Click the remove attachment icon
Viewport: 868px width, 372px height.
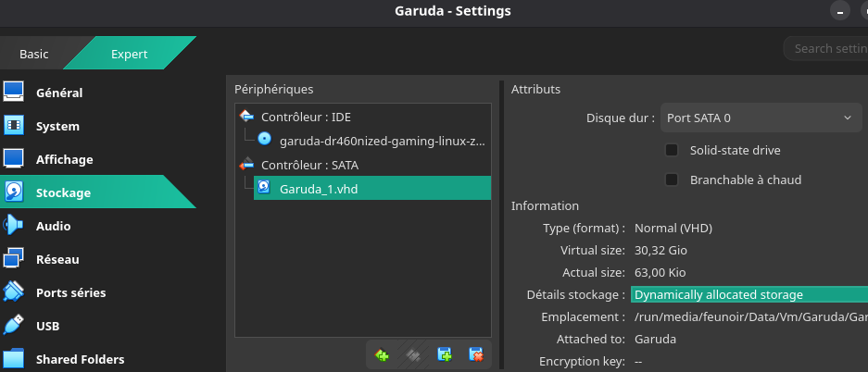coord(476,353)
